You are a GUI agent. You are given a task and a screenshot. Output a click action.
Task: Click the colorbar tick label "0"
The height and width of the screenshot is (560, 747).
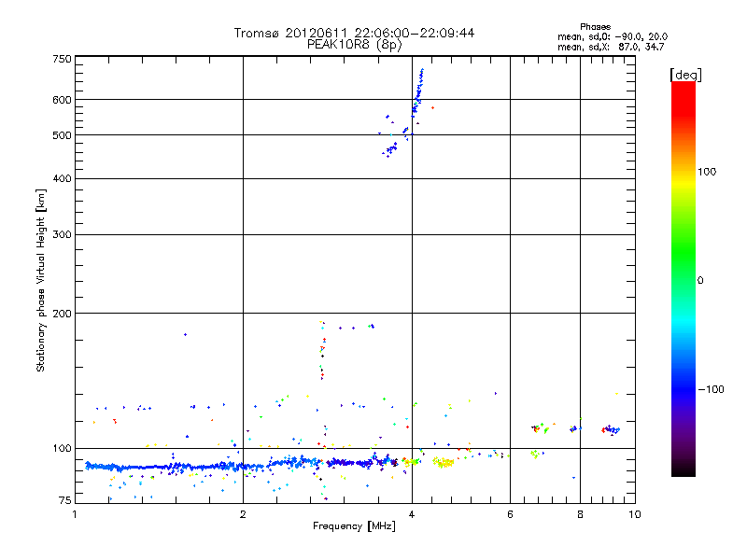pos(700,280)
